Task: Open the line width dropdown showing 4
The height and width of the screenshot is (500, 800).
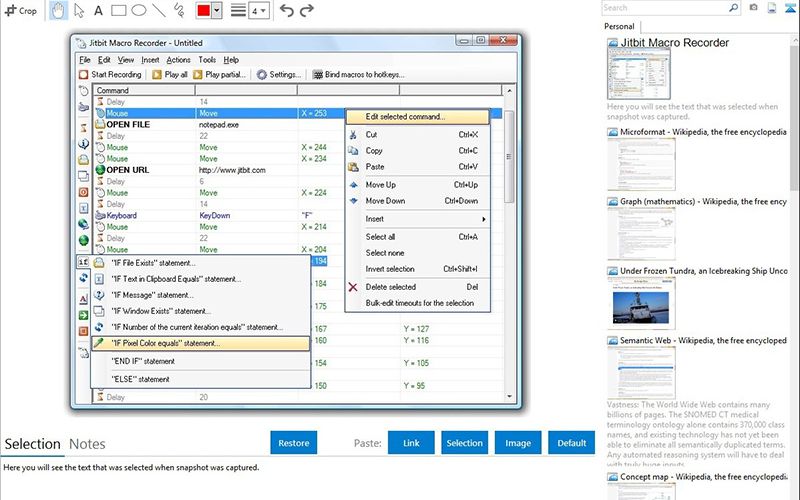Action: pyautogui.click(x=259, y=11)
